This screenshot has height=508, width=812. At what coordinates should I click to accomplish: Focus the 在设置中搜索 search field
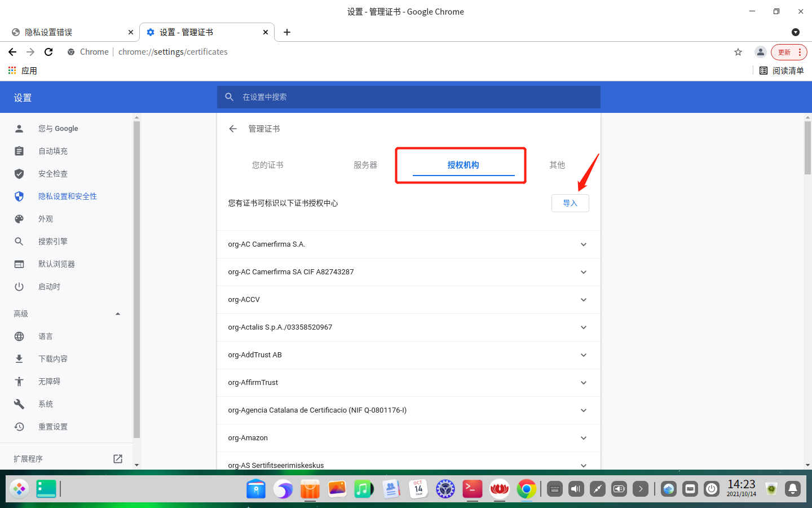coord(409,97)
